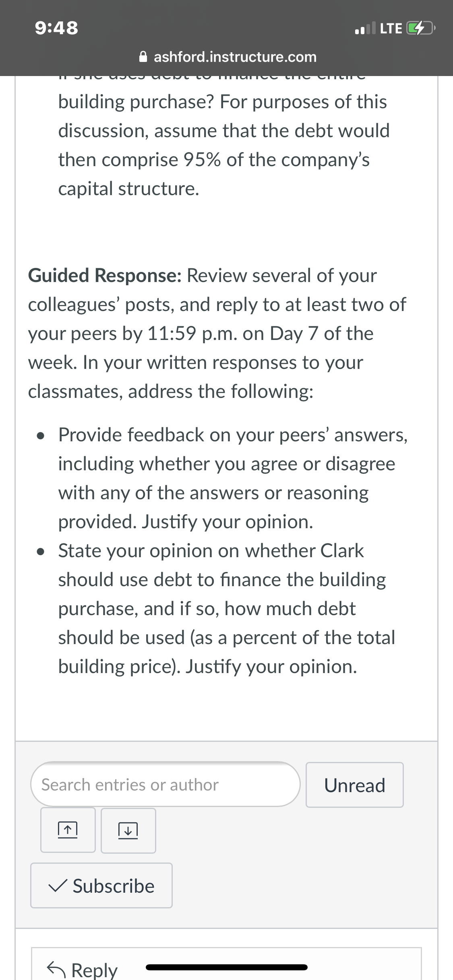Tap the cellular signal bars icon
The width and height of the screenshot is (453, 980).
[x=365, y=28]
